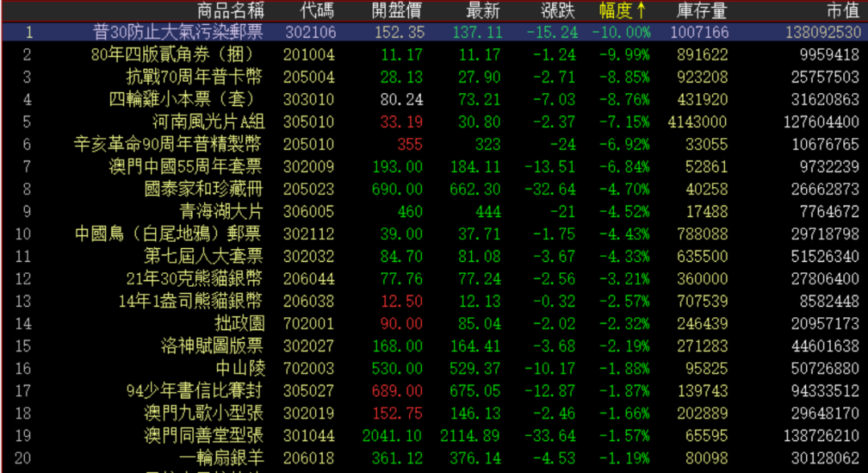Select row 澳門同善堂型張
868x473 pixels.
[x=435, y=435]
